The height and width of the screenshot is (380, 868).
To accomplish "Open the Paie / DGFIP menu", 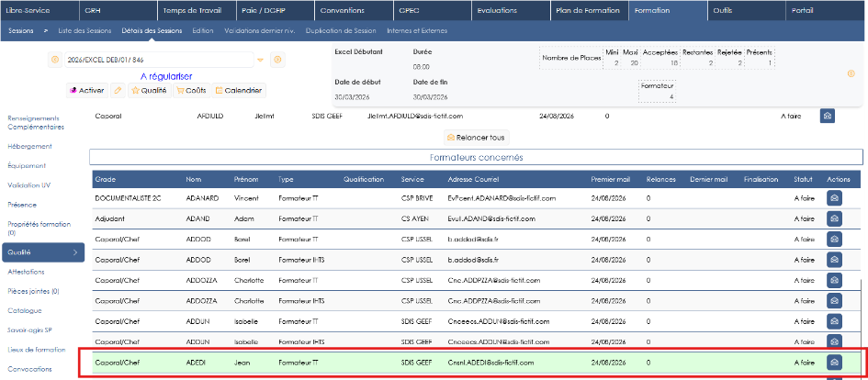I will coord(276,10).
